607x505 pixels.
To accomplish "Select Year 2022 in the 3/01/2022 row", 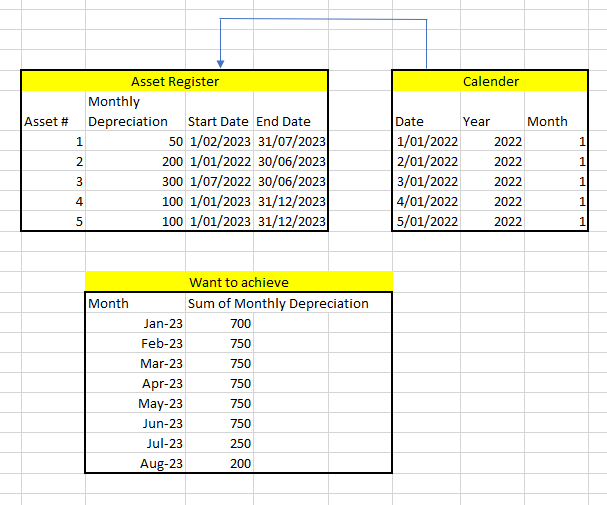I will (x=492, y=181).
